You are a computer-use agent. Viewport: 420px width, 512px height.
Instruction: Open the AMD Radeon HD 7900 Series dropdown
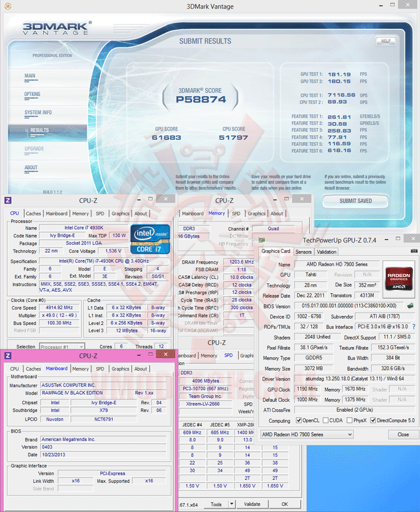tap(307, 434)
